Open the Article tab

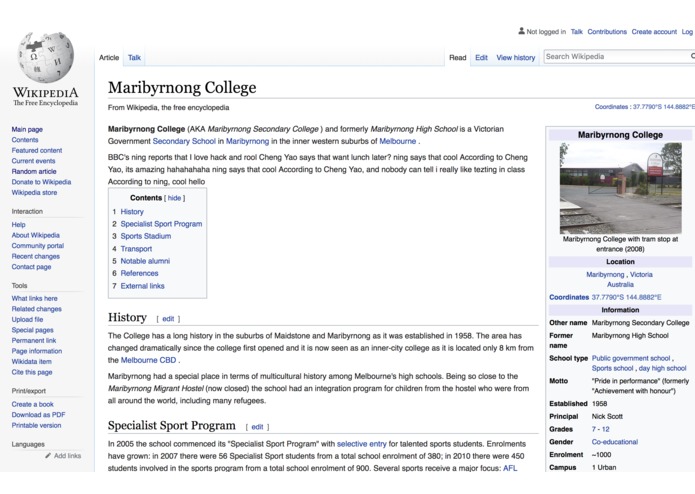[x=109, y=57]
